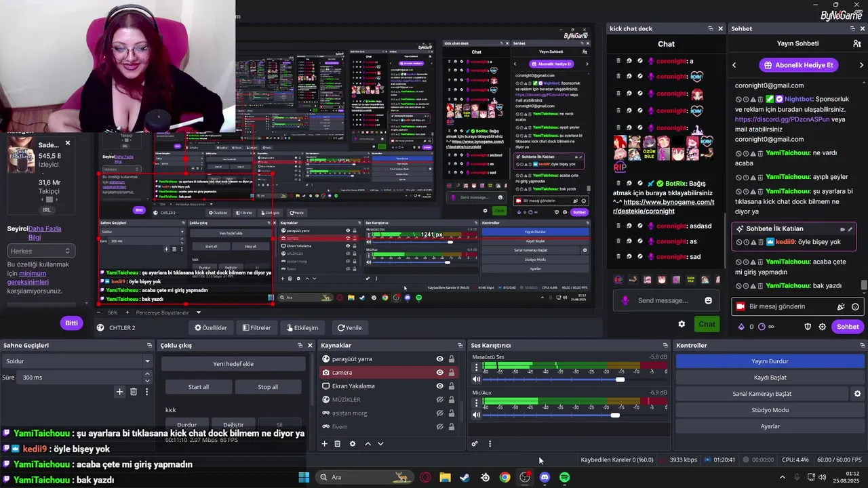The height and width of the screenshot is (488, 868).
Task: Select the paraşüüt yarra source row
Action: pos(387,359)
